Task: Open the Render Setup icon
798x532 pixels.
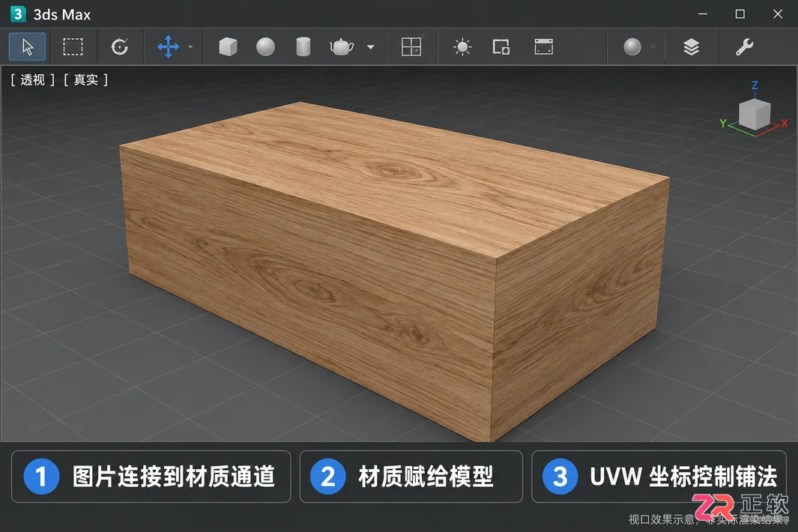Action: click(x=501, y=47)
